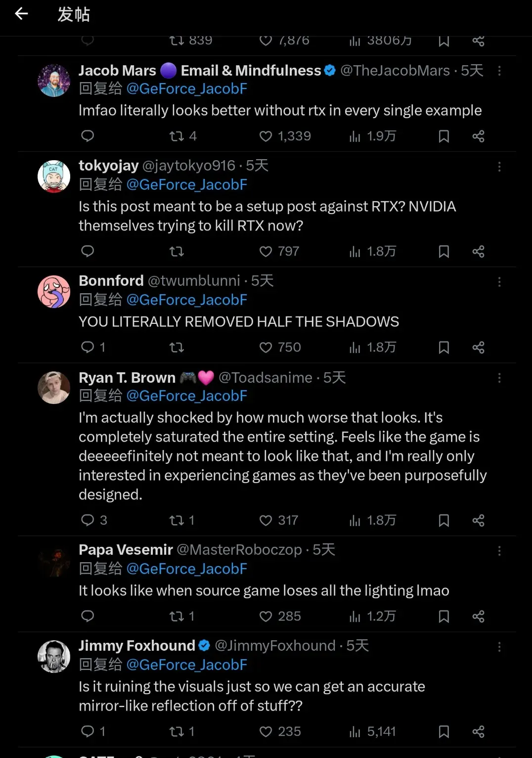Image resolution: width=532 pixels, height=758 pixels.
Task: Share Jimmy Foxhound's reply
Action: [x=478, y=731]
